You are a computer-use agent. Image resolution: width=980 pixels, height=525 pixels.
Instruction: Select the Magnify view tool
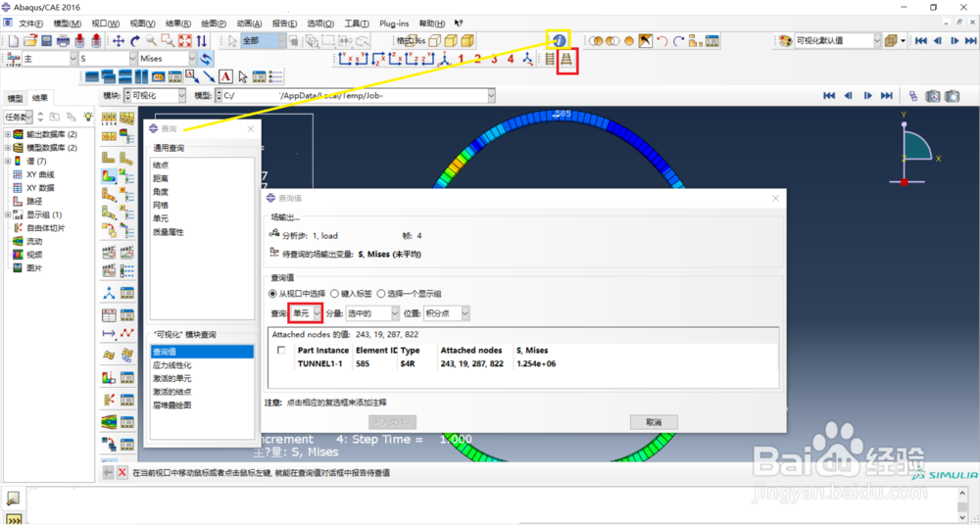tap(151, 41)
